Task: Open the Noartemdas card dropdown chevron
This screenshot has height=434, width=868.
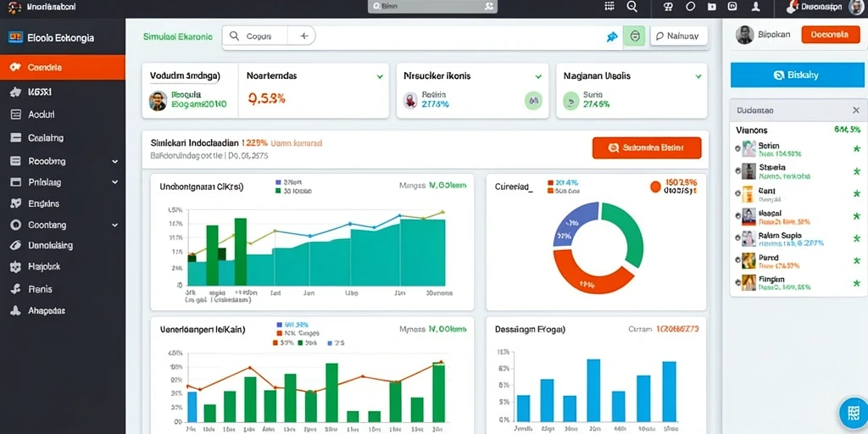Action: point(380,76)
